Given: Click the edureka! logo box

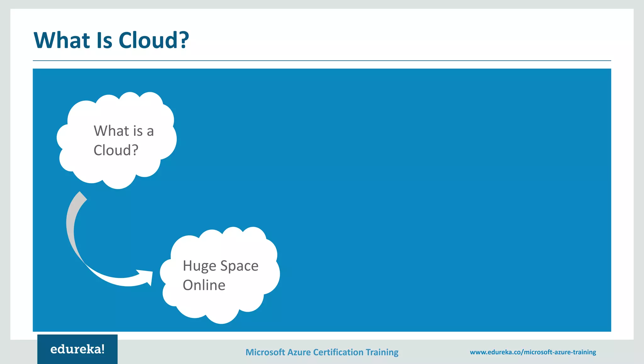Looking at the screenshot, I should [x=77, y=349].
